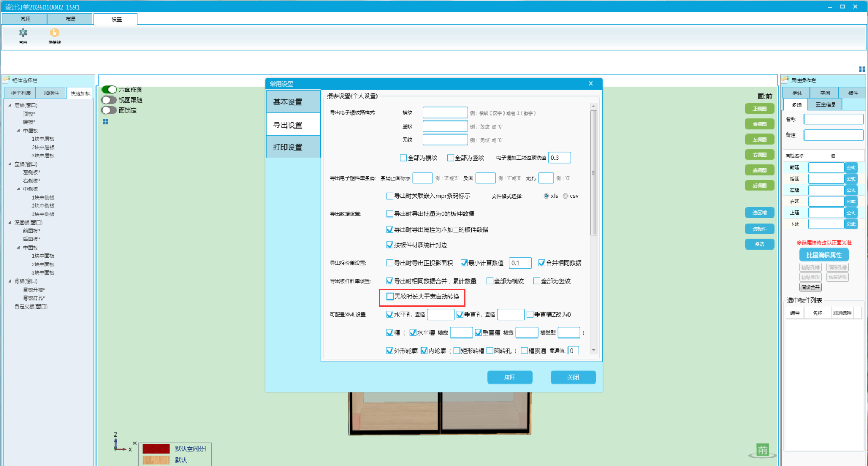Click the dark red 默认空间分 swatch
The height and width of the screenshot is (466, 868).
click(x=156, y=449)
